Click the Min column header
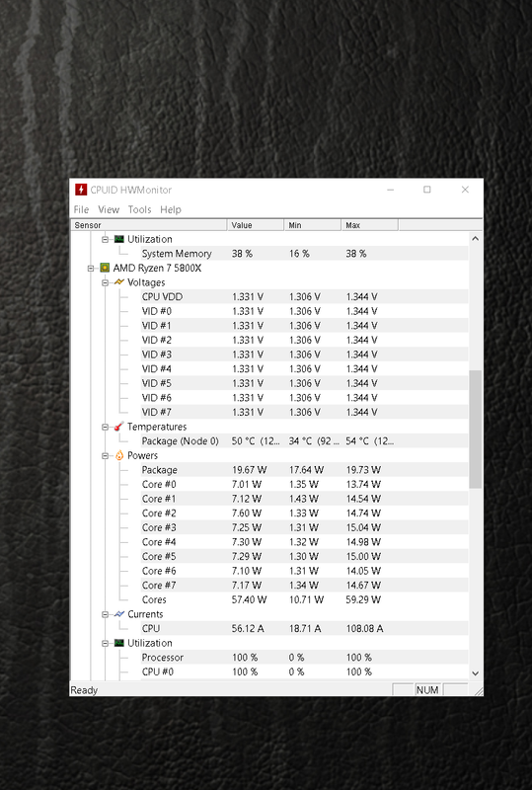The image size is (532, 790). pyautogui.click(x=313, y=225)
